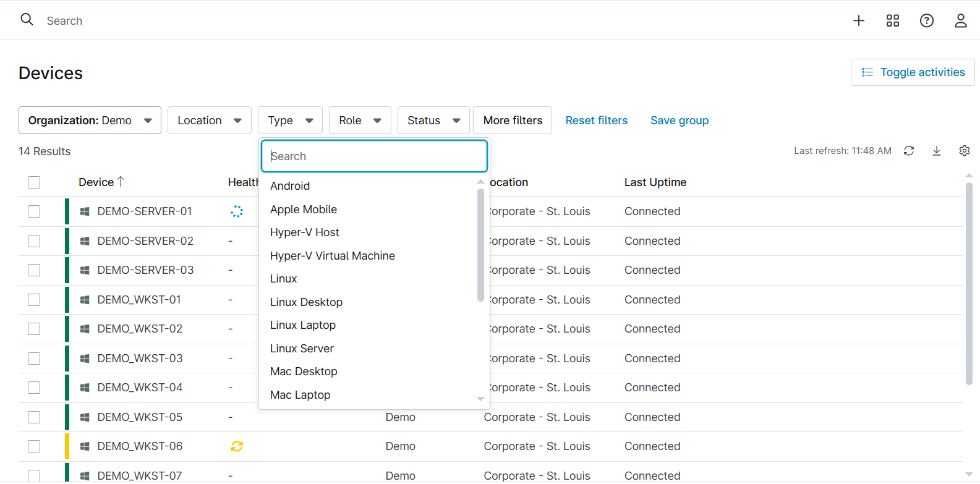The height and width of the screenshot is (484, 980).
Task: Open the user profile icon
Action: [x=961, y=20]
